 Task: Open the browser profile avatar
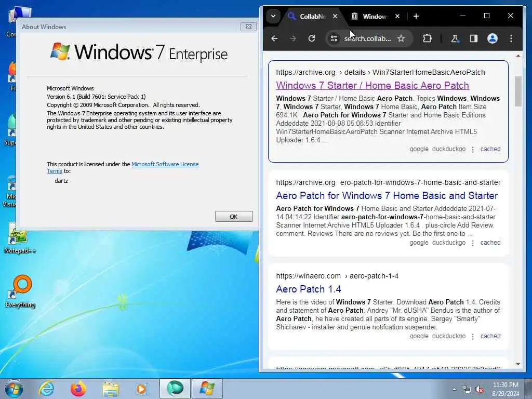(493, 38)
